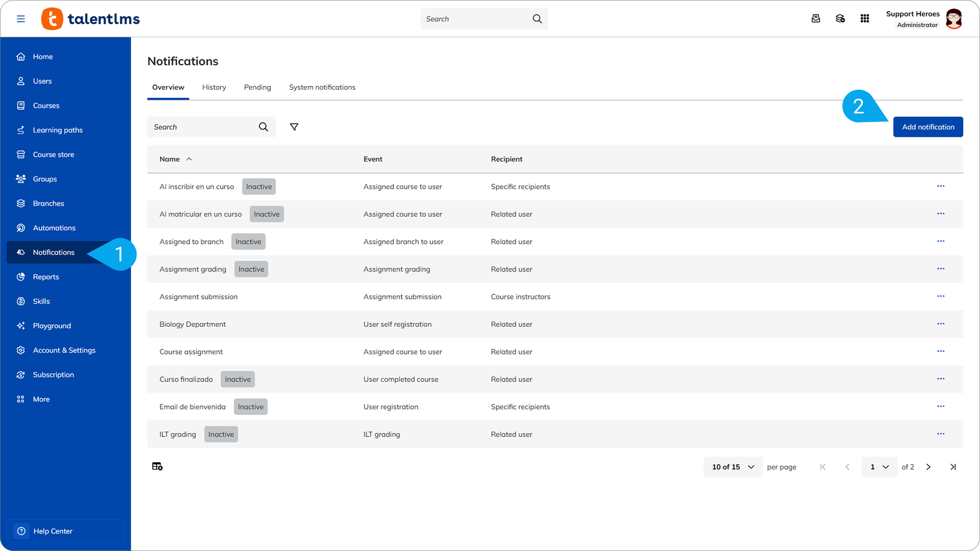
Task: Click the layers icon in the header
Action: 840,19
